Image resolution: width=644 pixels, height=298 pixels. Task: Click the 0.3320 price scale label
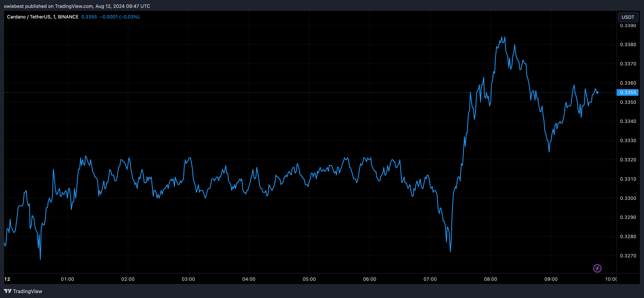[x=628, y=160]
